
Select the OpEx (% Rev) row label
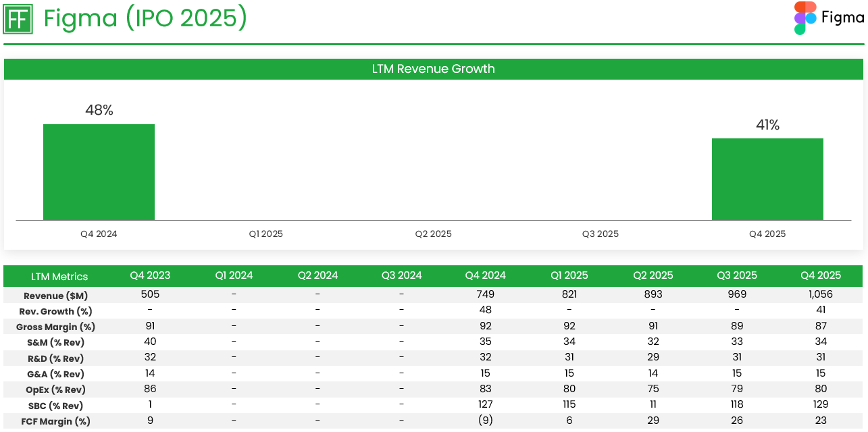pos(55,389)
